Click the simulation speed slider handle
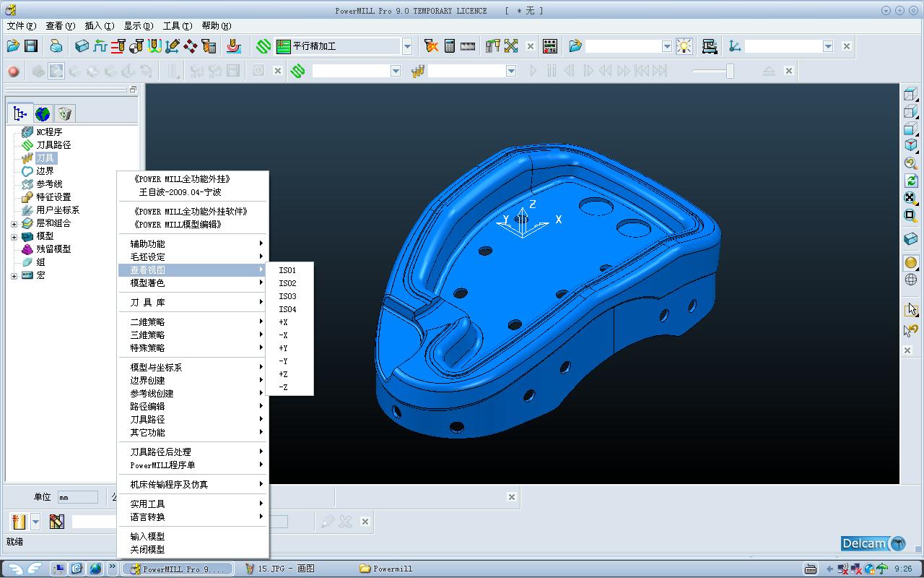 (730, 71)
